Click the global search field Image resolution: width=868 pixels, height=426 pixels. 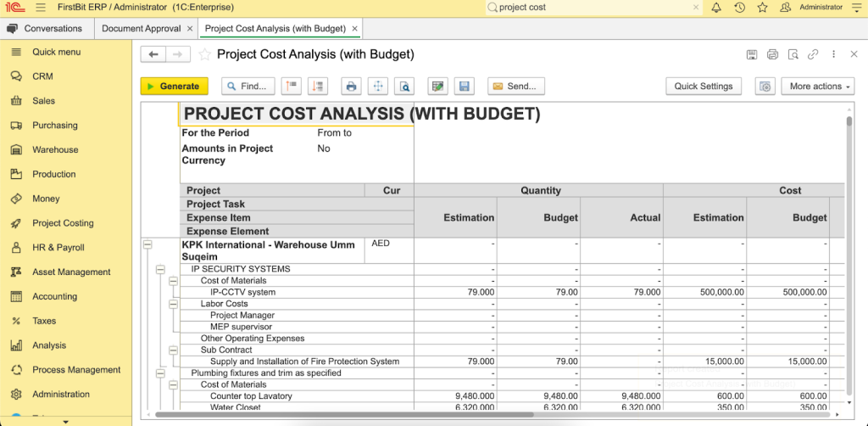(593, 8)
